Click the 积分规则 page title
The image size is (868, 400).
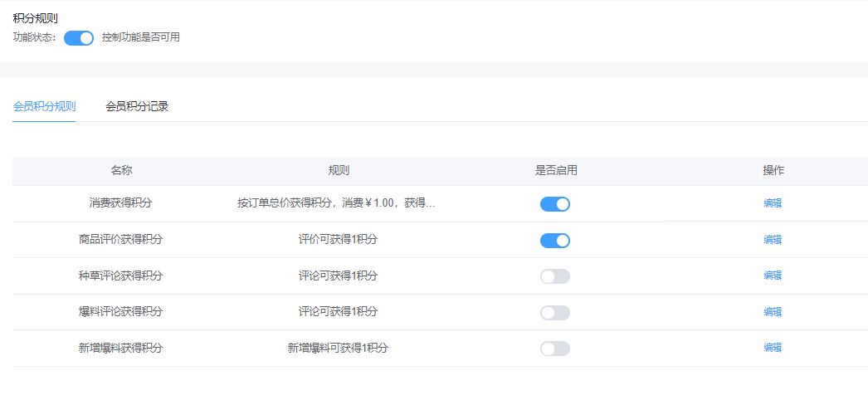click(x=36, y=19)
